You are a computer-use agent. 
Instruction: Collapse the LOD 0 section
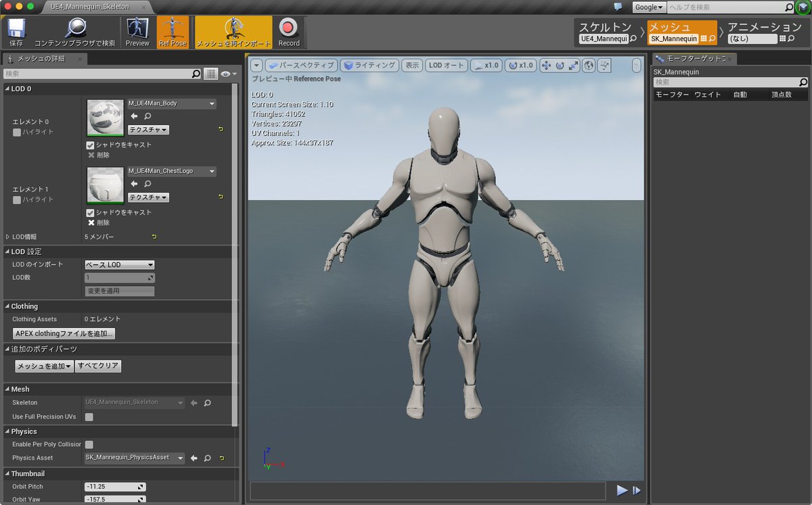click(7, 89)
